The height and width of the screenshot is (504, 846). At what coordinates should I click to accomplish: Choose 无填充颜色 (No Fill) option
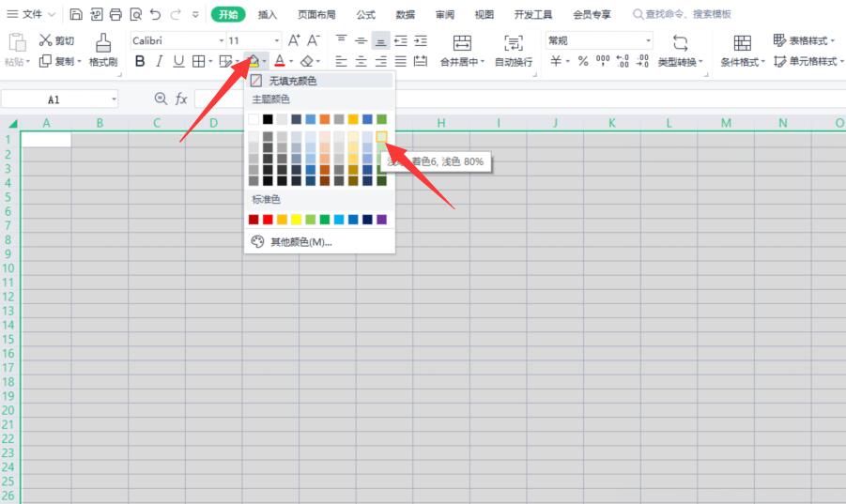[x=292, y=81]
